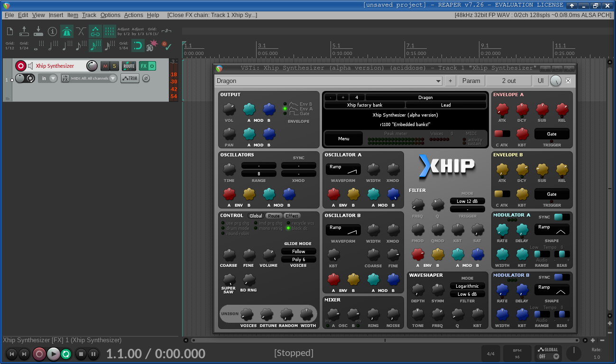Mute the Xhip Synthesizer track
Screen dimensions: 616x364
104,66
